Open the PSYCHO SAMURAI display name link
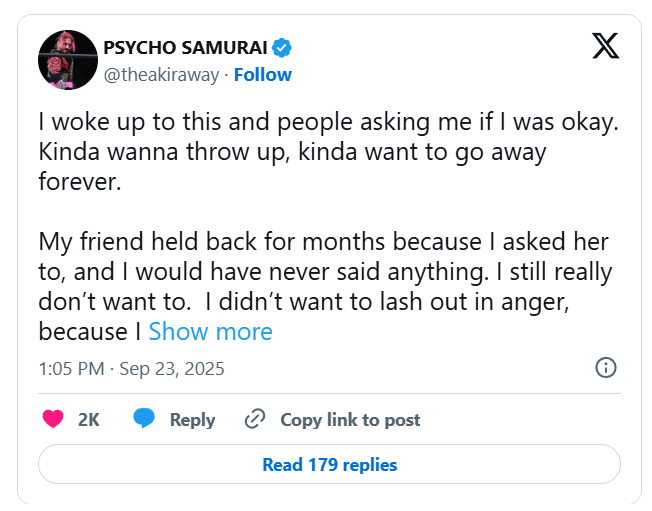The height and width of the screenshot is (511, 652). pos(184,47)
